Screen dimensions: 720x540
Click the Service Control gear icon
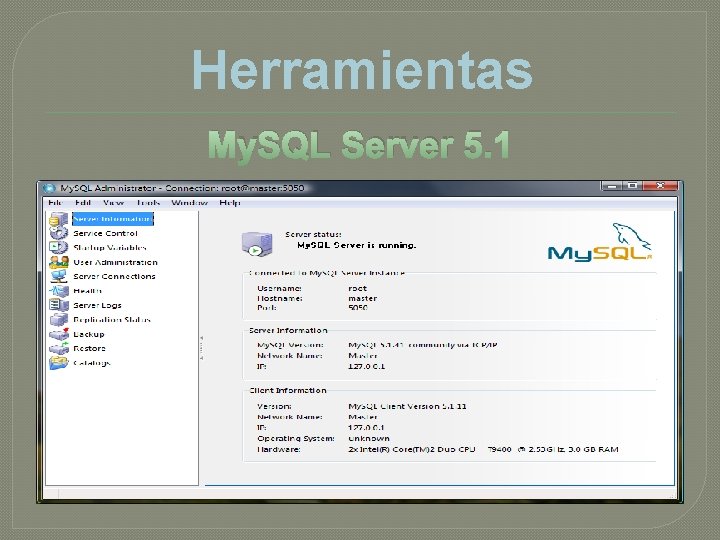click(59, 233)
